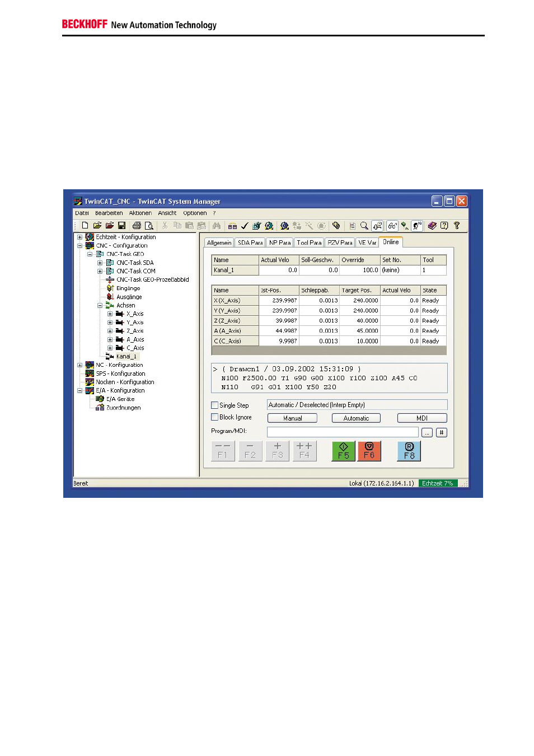Expand the X_Axis tree node
Viewport: 534px width, 756px height.
[110, 314]
